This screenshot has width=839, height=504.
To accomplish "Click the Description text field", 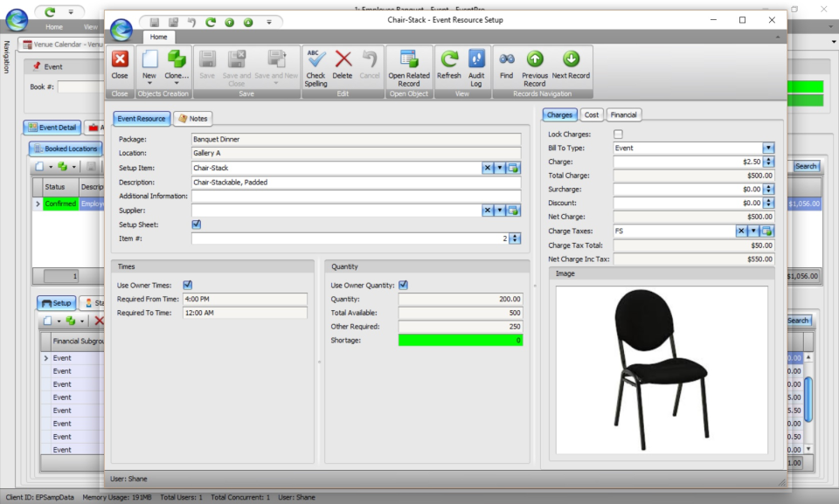I will [356, 183].
